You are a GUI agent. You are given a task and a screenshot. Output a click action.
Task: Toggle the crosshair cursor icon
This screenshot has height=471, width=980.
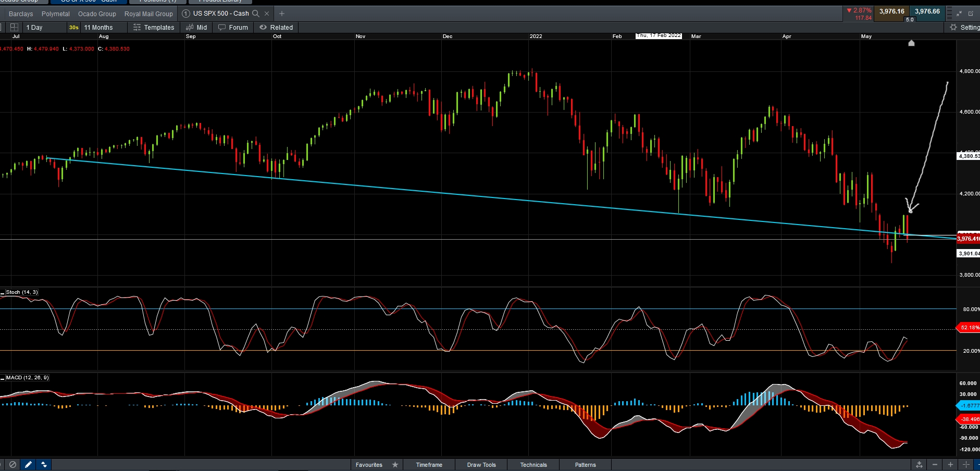click(x=966, y=465)
